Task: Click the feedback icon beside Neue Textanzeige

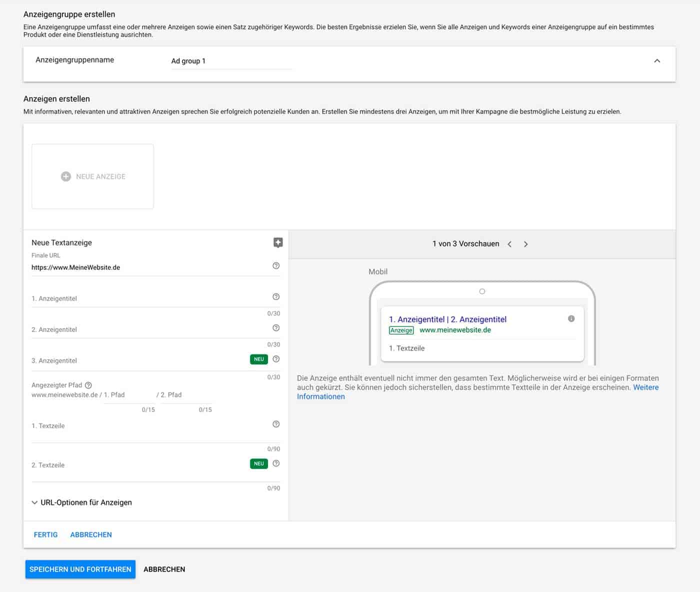Action: coord(278,242)
